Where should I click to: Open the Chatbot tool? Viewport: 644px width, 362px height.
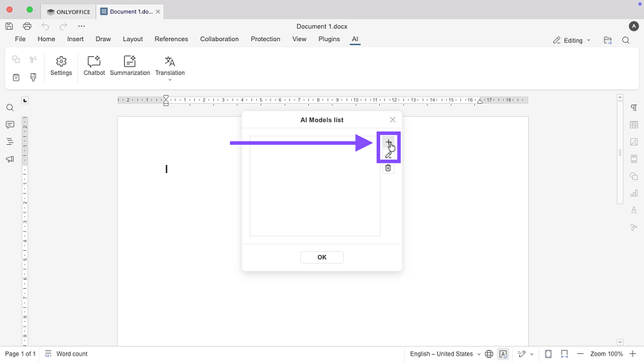tap(94, 66)
